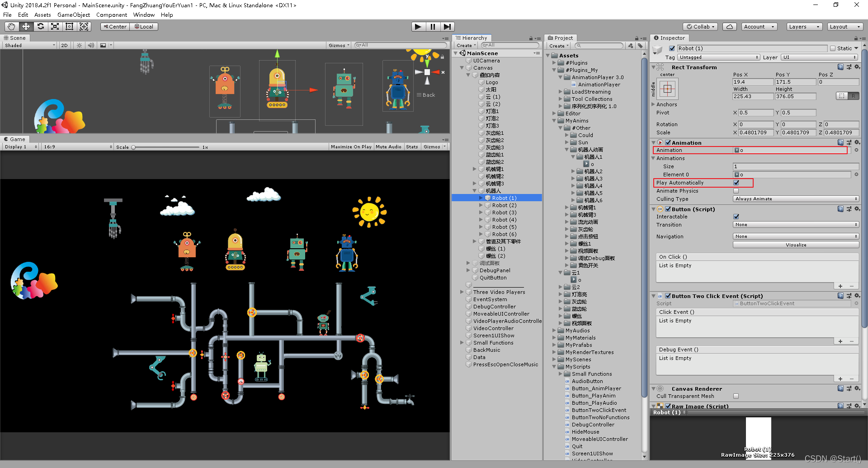Toggle blueprint mode in Rect Transform
The width and height of the screenshot is (868, 468).
pyautogui.click(x=841, y=96)
